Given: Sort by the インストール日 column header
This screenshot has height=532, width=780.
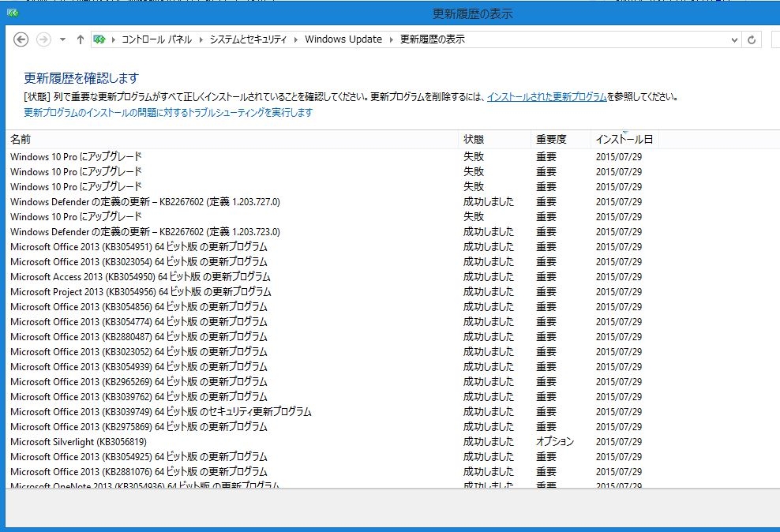Looking at the screenshot, I should click(624, 139).
